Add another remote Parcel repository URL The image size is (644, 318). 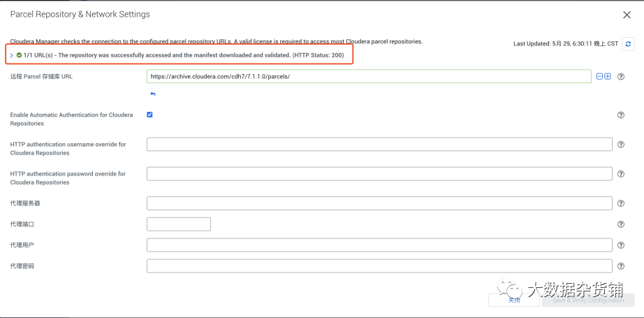(x=608, y=76)
